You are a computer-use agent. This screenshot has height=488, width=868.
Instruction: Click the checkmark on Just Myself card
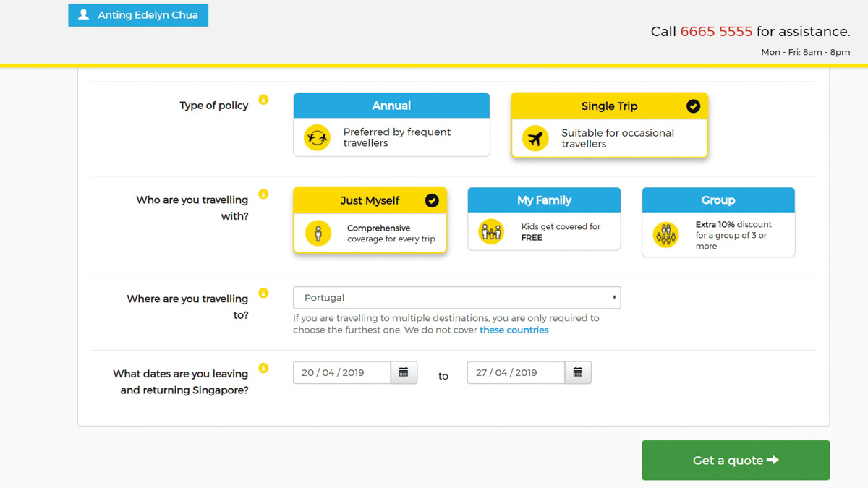pos(432,201)
